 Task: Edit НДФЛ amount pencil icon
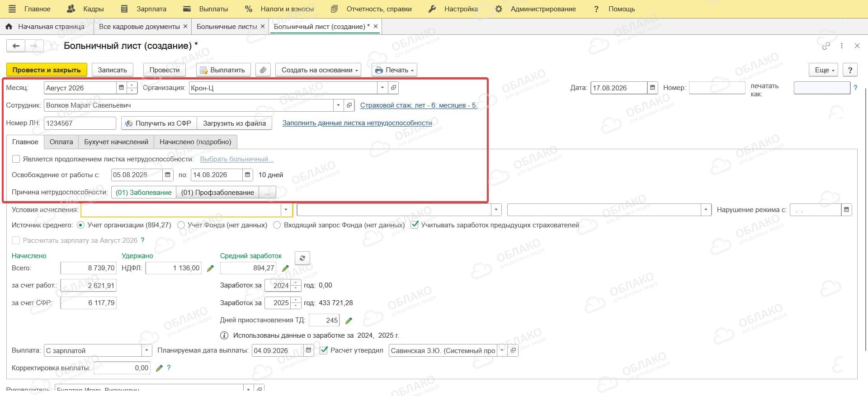(210, 269)
